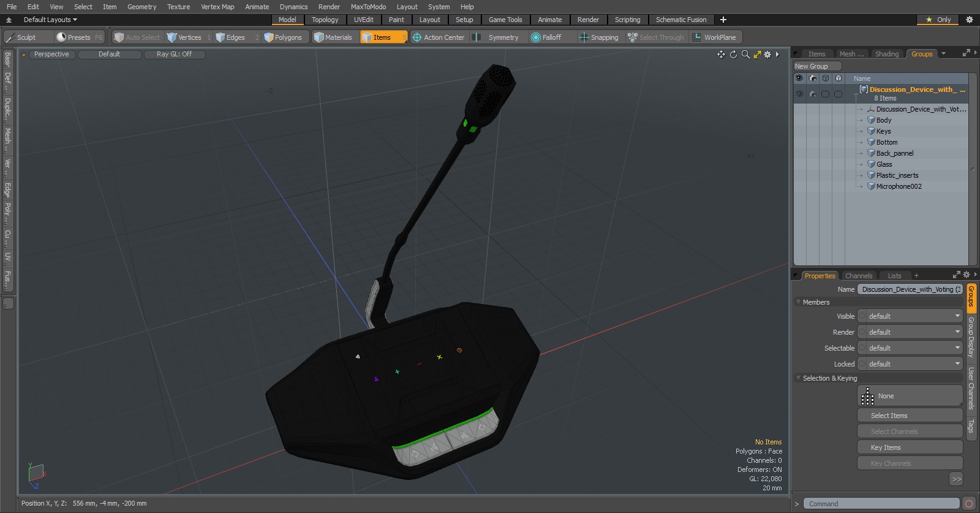Click the camera render column header icon
Image resolution: width=980 pixels, height=513 pixels.
(x=812, y=78)
